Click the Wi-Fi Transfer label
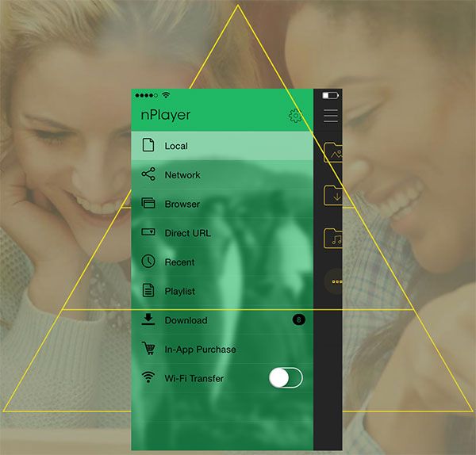This screenshot has width=476, height=455. tap(194, 378)
